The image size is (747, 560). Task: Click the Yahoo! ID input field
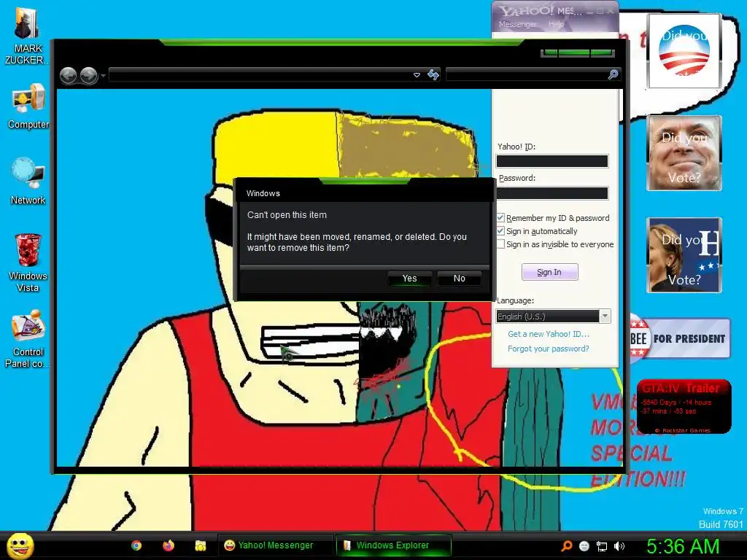(552, 161)
